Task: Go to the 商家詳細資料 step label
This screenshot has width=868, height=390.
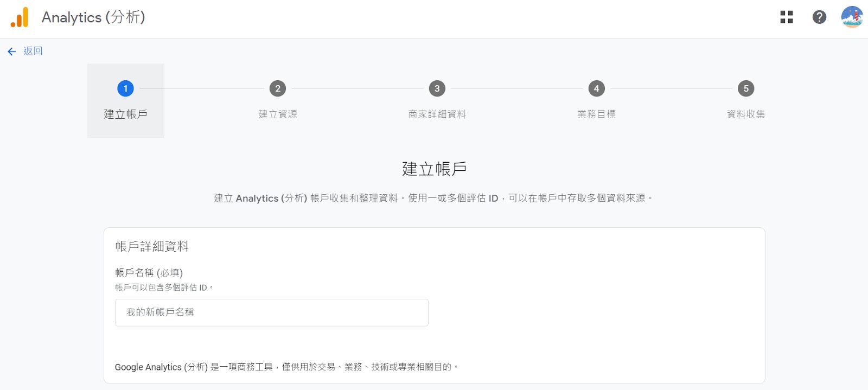Action: point(437,114)
